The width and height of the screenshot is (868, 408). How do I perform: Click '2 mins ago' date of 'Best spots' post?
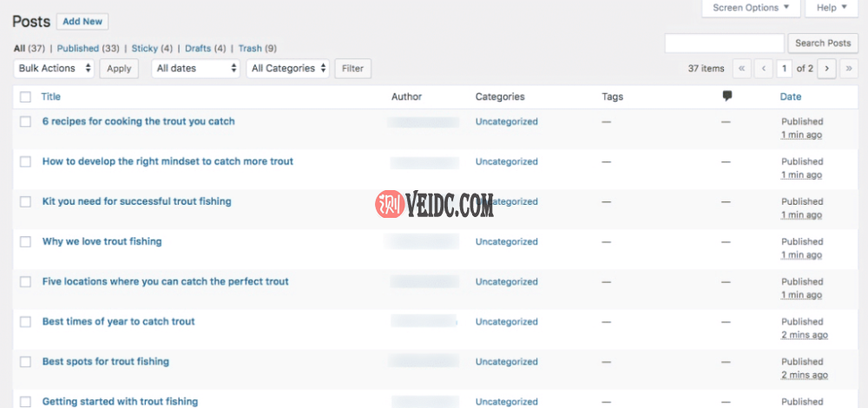tap(805, 375)
